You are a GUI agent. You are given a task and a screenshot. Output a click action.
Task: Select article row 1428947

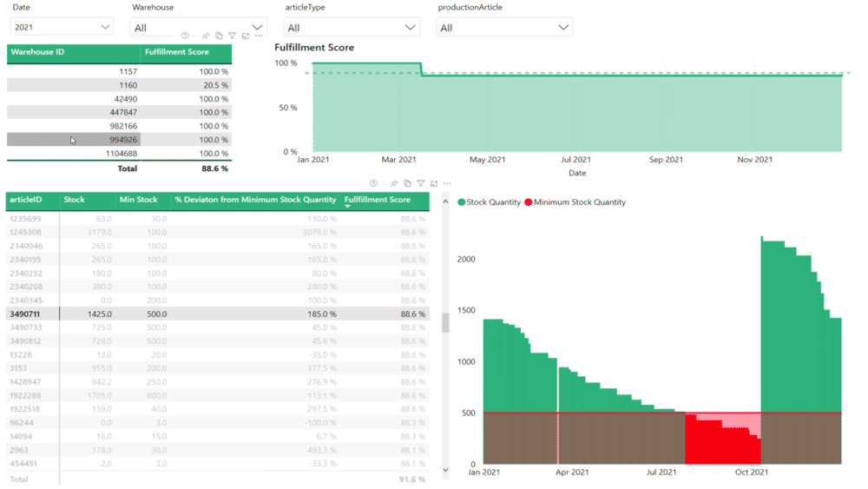(218, 382)
